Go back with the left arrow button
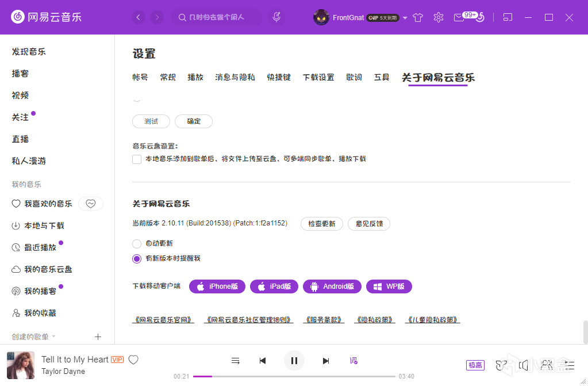Image resolution: width=588 pixels, height=386 pixels. (139, 17)
